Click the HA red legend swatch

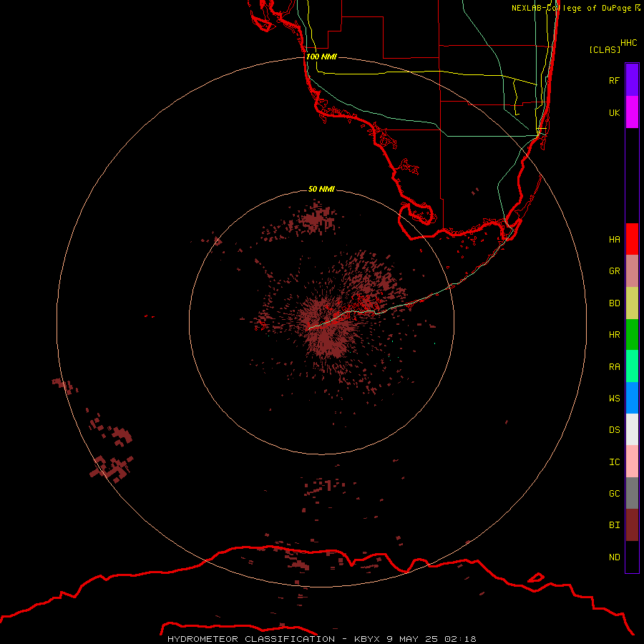point(632,239)
